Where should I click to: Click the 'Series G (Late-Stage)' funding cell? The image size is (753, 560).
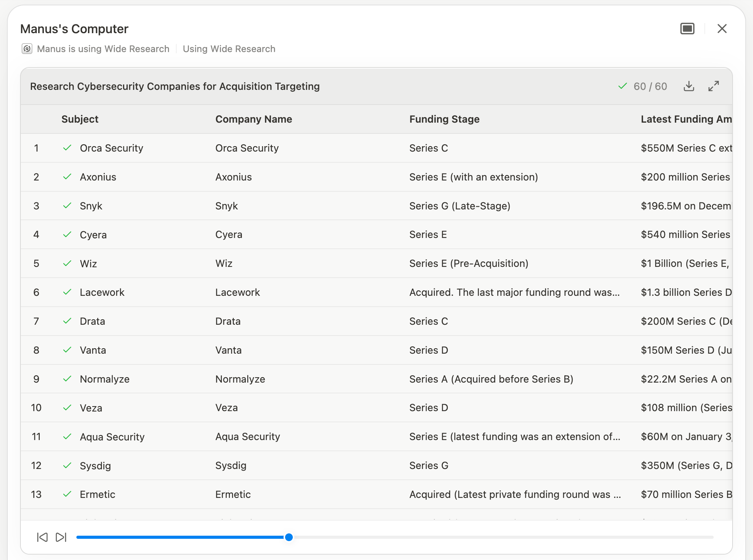pyautogui.click(x=460, y=206)
